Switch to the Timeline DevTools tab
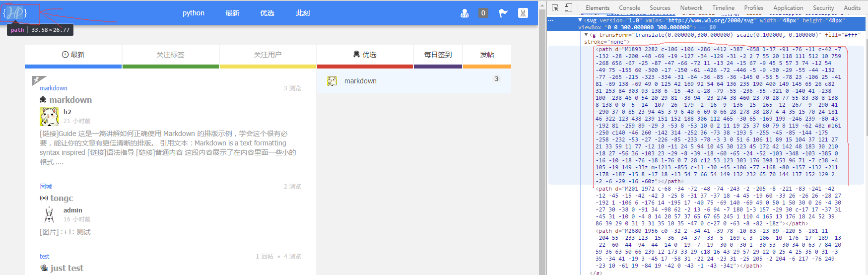This screenshot has width=868, height=275. (x=724, y=7)
